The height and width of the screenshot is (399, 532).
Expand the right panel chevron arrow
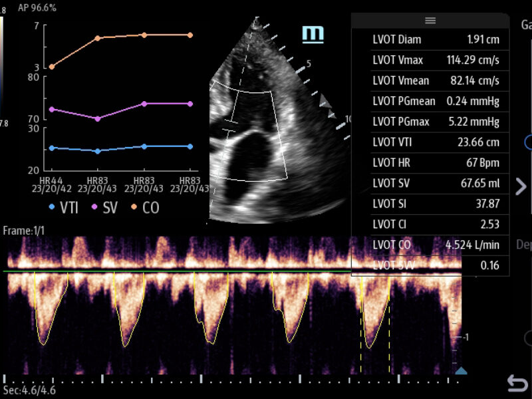(521, 186)
